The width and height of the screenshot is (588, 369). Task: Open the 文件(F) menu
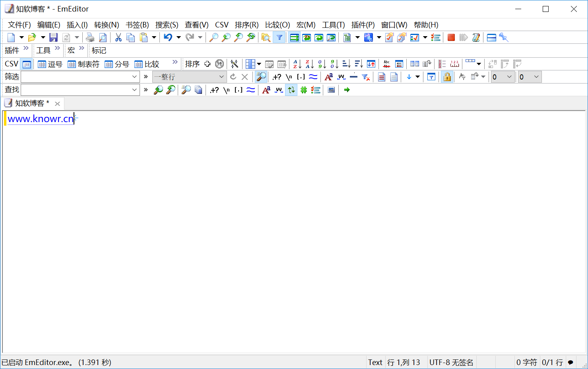pyautogui.click(x=19, y=25)
